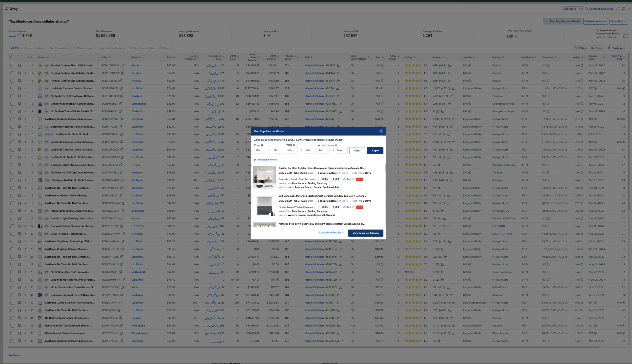Open the Standard view dropdown
632x364 pixels.
572,8
